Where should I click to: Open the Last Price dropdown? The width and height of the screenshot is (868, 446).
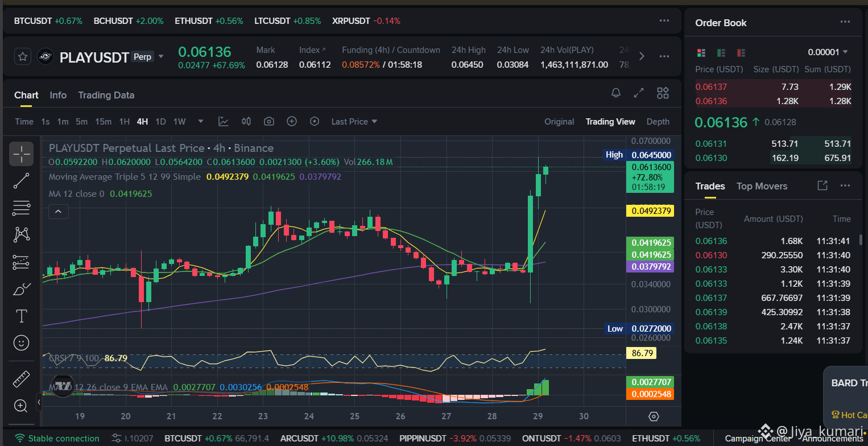click(x=354, y=122)
